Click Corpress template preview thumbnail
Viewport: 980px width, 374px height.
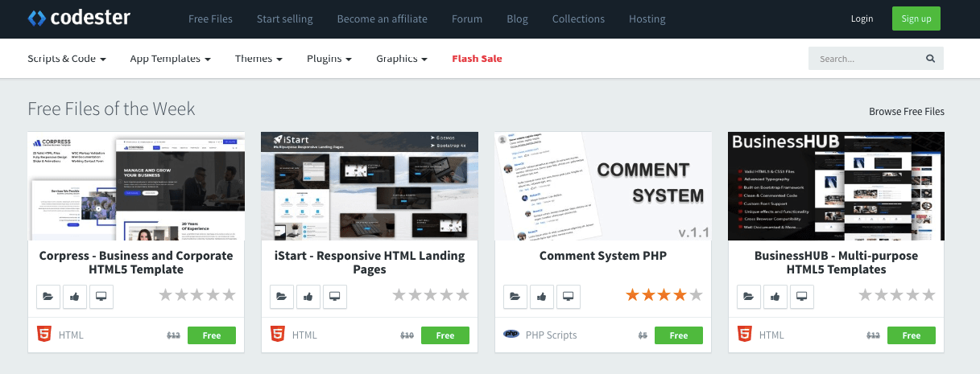coord(136,186)
